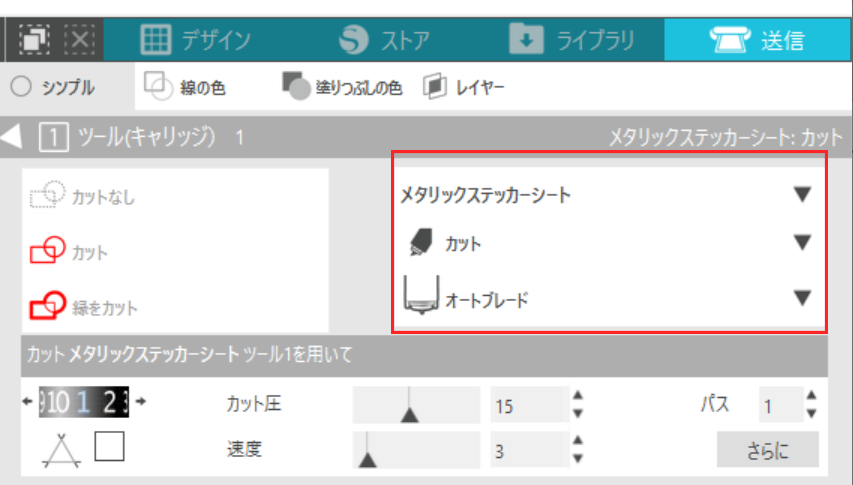The width and height of the screenshot is (853, 485).
Task: Click the no-cut dashed shapes icon
Action: (47, 195)
